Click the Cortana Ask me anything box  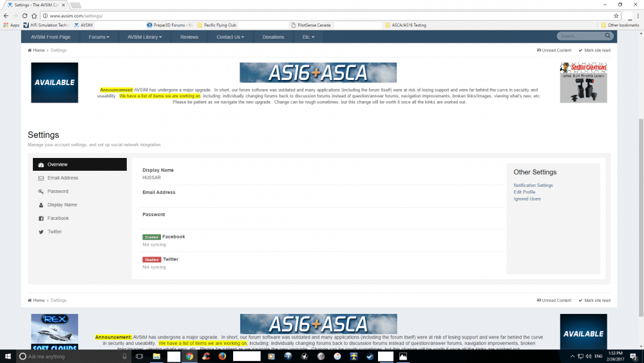[73, 357]
